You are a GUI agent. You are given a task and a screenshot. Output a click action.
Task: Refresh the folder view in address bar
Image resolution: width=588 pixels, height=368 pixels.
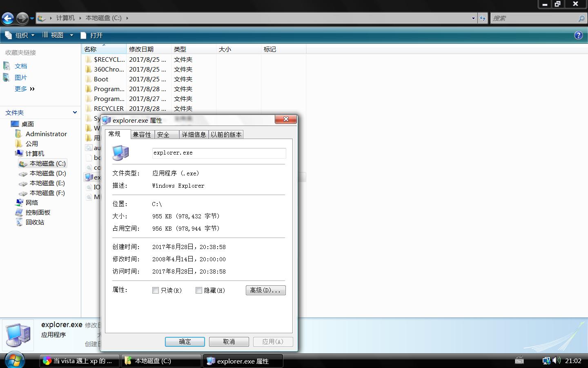pos(483,18)
